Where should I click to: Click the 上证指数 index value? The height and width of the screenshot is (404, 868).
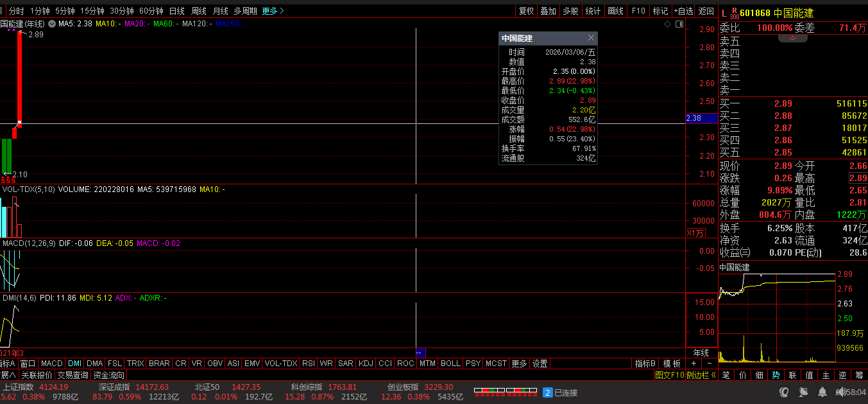pos(53,387)
